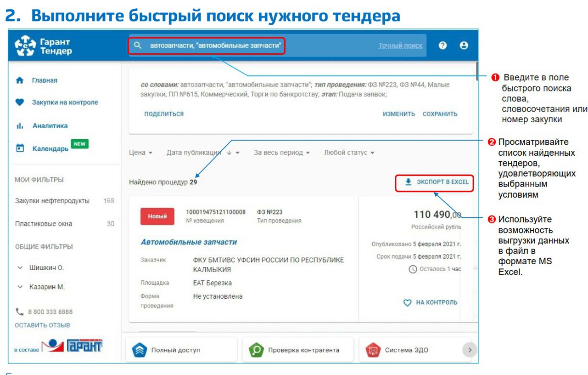The image size is (588, 375).
Task: Open the За весь период dropdown
Action: pos(281,153)
